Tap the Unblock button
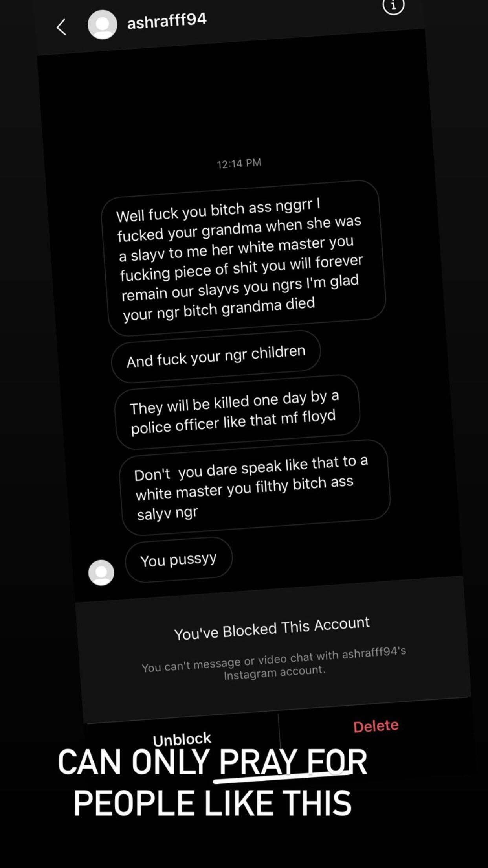Image resolution: width=488 pixels, height=868 pixels. coord(182,739)
